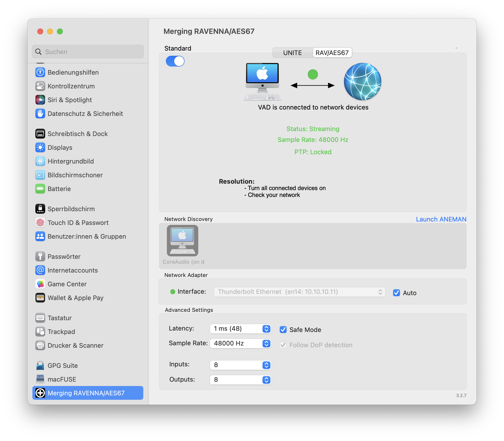Click the CoreAudio device icon in Network Discovery
The height and width of the screenshot is (441, 504).
click(182, 241)
